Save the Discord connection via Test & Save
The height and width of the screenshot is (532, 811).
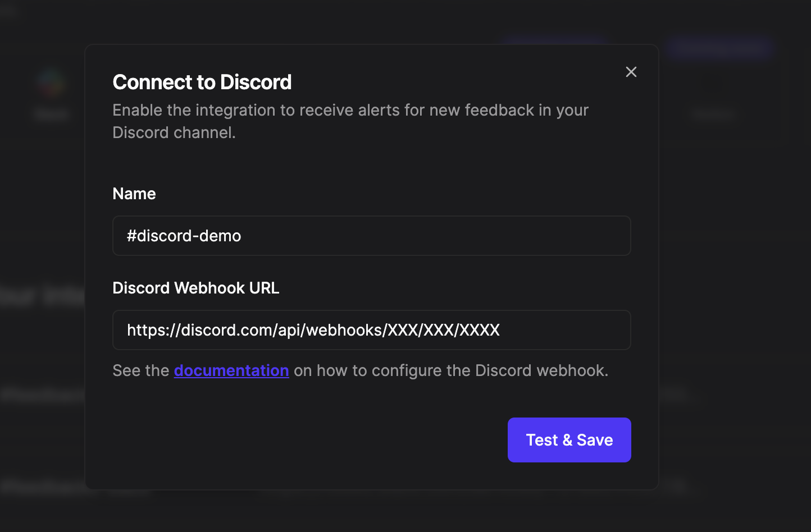click(x=569, y=440)
